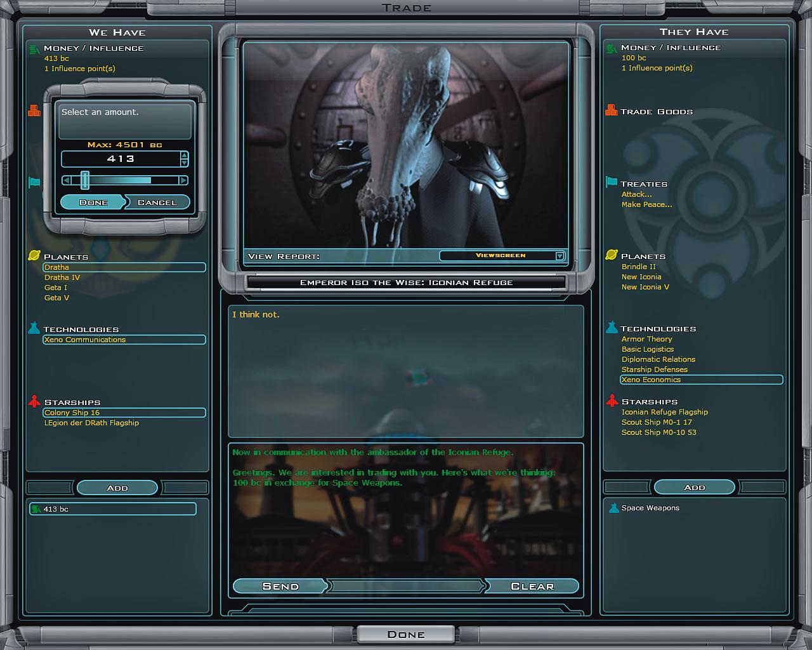This screenshot has height=650, width=812.
Task: Select the Make Peace... treaty option
Action: click(x=647, y=204)
